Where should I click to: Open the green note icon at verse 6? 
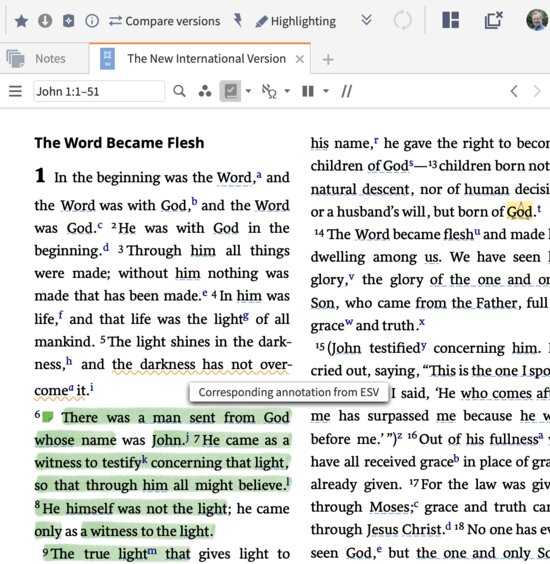point(47,417)
